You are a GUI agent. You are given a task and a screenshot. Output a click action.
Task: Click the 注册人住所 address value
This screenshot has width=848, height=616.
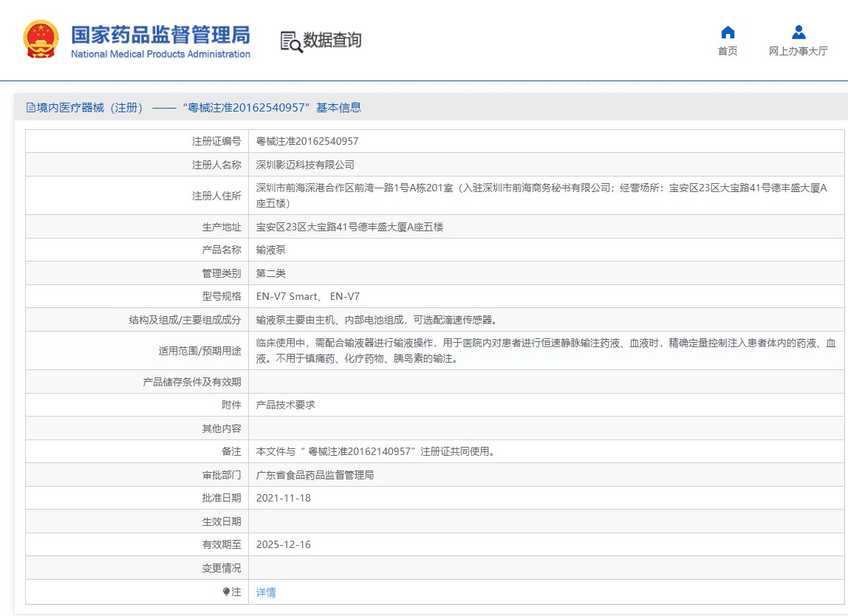pyautogui.click(x=541, y=195)
